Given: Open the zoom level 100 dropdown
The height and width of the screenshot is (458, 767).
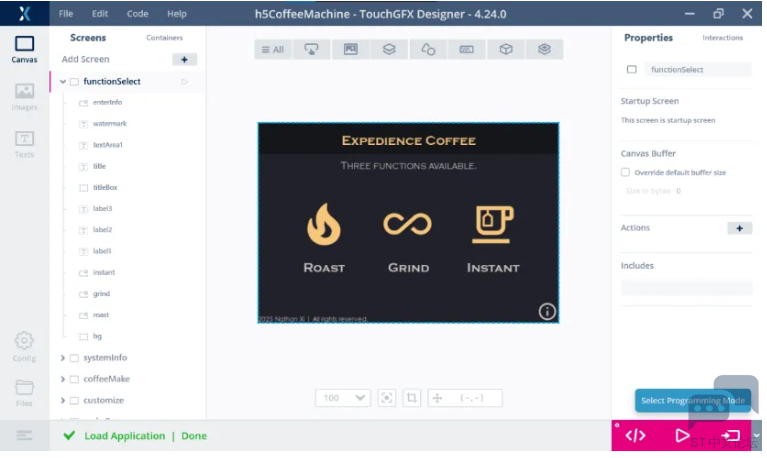Looking at the screenshot, I should [343, 398].
